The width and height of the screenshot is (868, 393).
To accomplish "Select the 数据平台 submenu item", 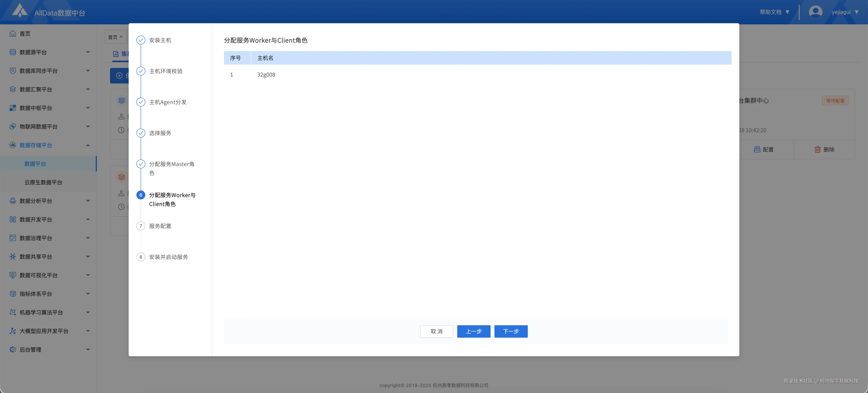I will (35, 164).
